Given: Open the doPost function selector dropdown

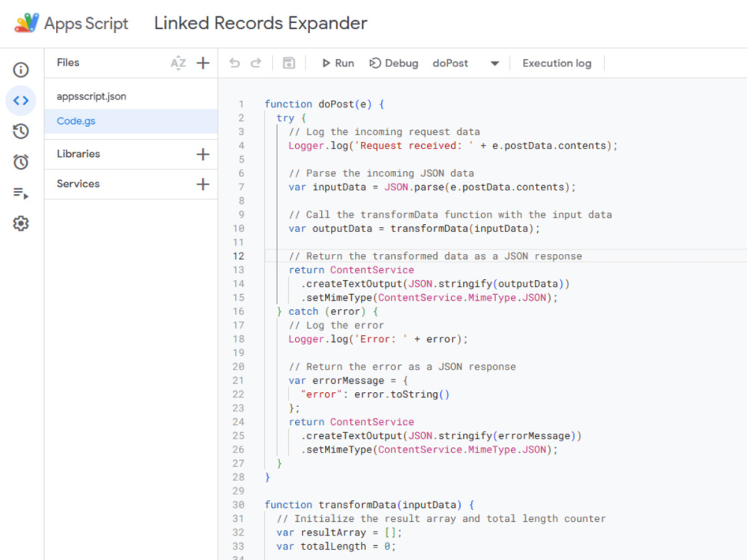Looking at the screenshot, I should click(465, 63).
